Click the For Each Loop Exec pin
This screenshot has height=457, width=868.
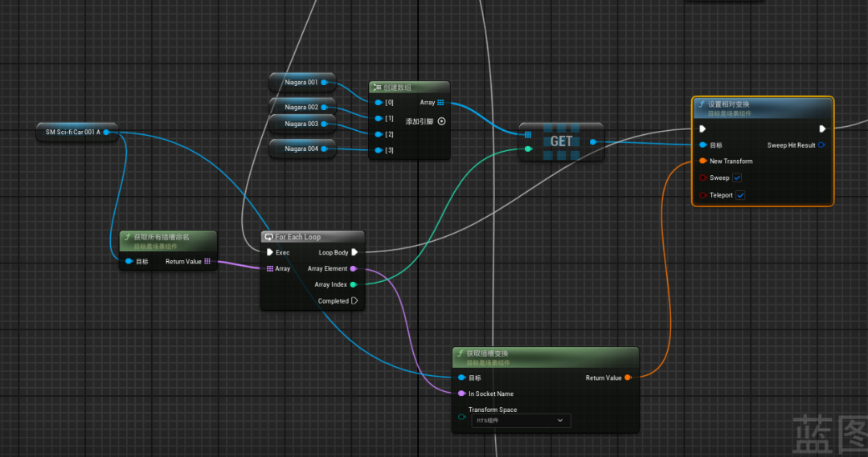pos(269,252)
